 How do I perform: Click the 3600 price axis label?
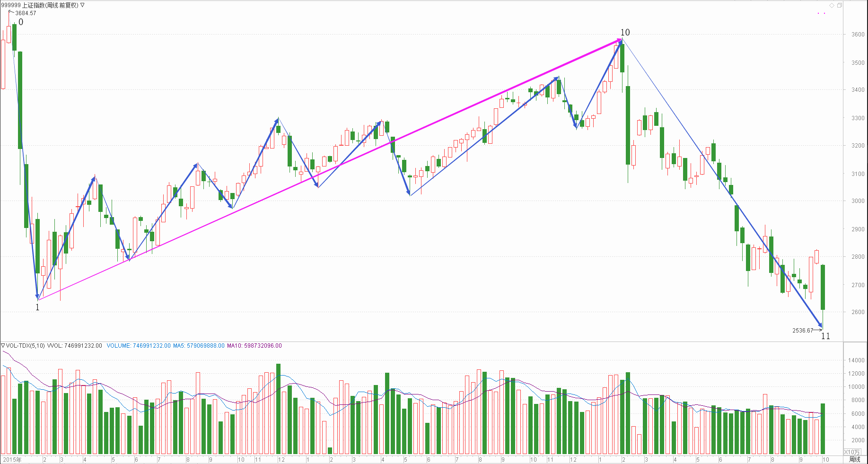point(858,35)
